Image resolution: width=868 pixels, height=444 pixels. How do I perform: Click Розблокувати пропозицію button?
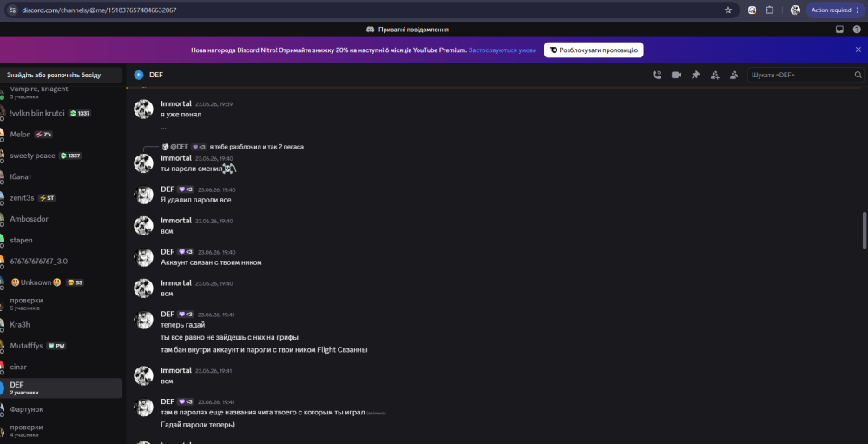pyautogui.click(x=594, y=50)
